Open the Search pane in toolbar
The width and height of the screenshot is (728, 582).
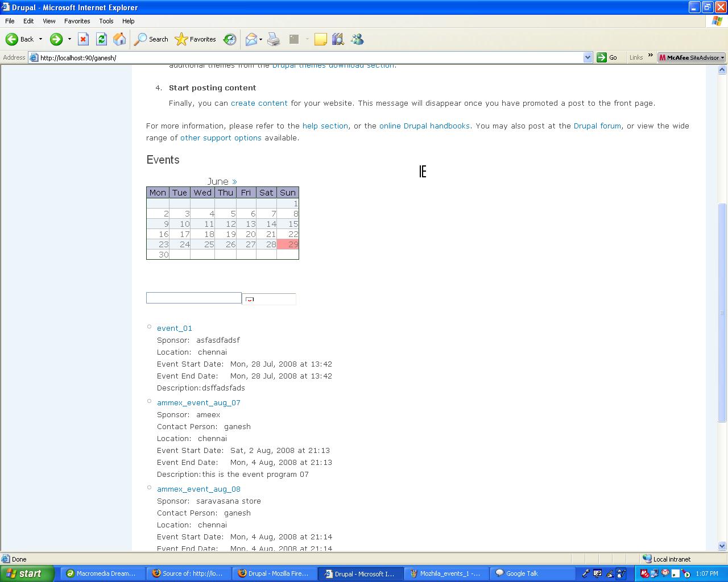(x=151, y=39)
